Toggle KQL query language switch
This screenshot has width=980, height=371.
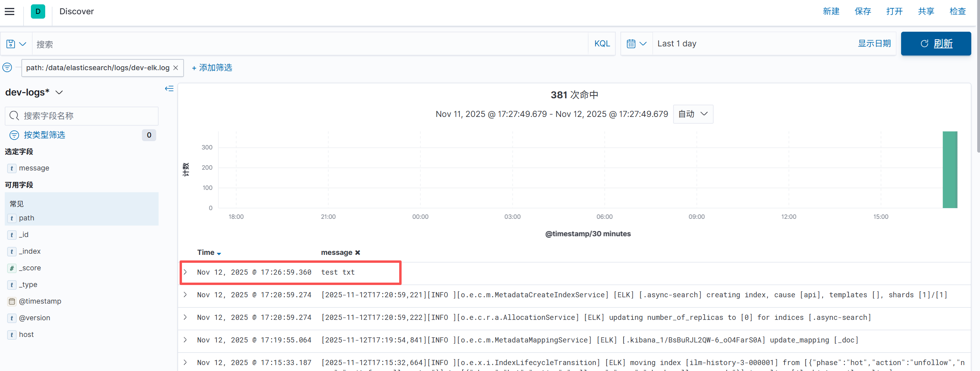[x=602, y=44]
